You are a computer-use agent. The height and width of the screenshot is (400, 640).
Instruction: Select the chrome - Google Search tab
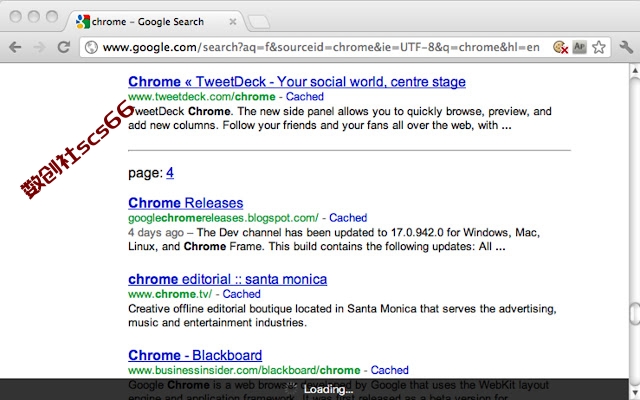coord(155,22)
